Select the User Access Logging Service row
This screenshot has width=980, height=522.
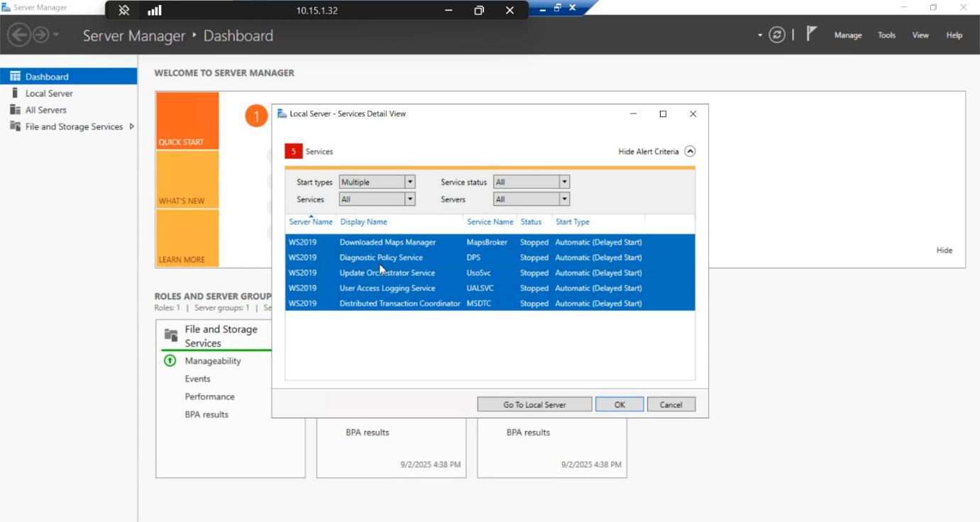click(x=490, y=288)
